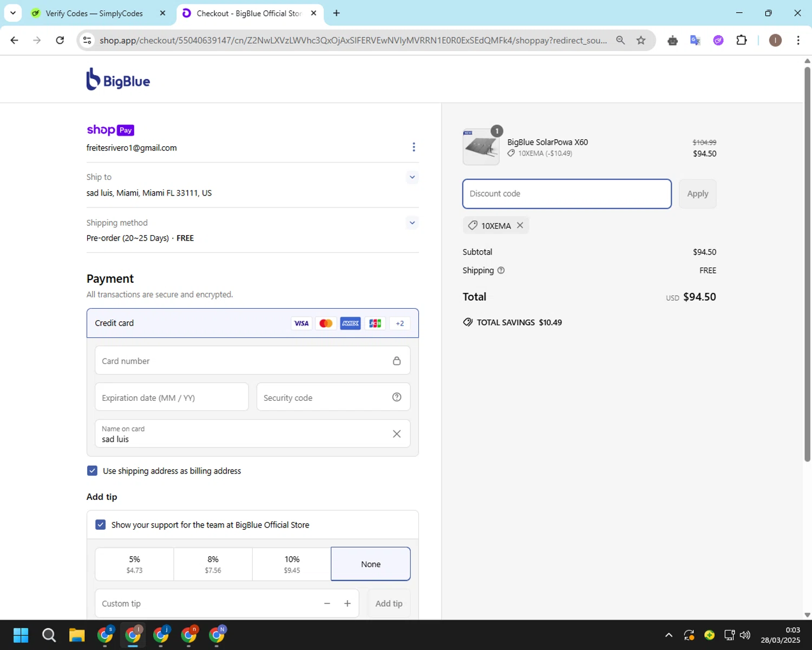Open the security code help icon

[397, 397]
